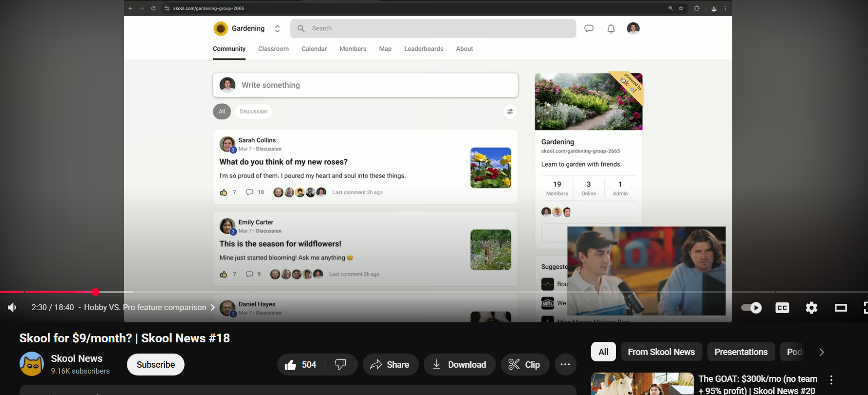Mute the video with the volume icon

[x=12, y=307]
